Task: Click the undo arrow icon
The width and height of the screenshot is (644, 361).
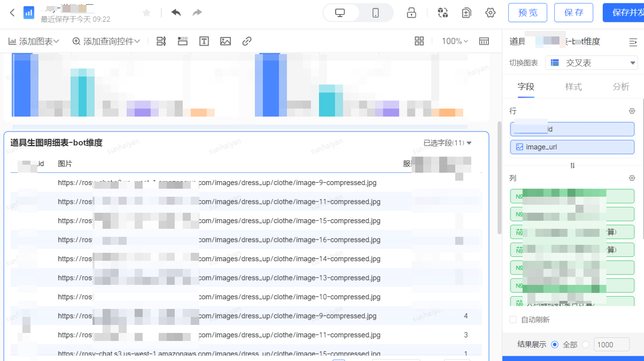Action: 176,13
